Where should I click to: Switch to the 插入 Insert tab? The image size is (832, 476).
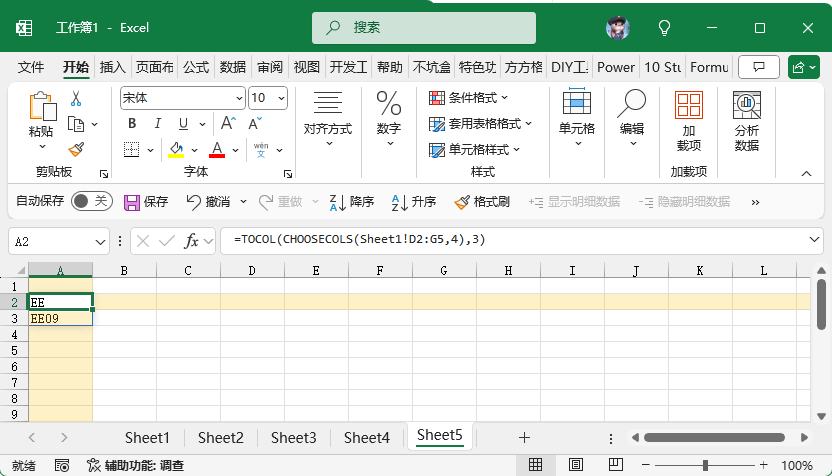tap(112, 67)
